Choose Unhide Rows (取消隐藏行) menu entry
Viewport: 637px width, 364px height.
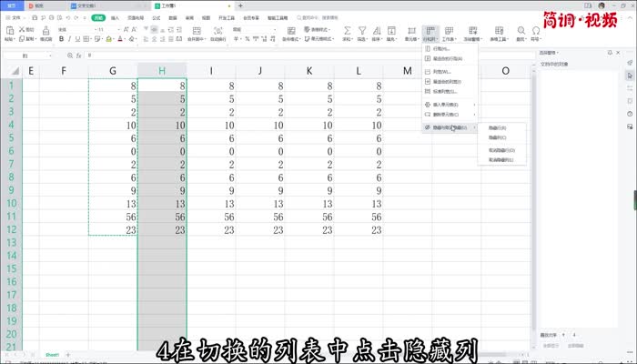(x=500, y=149)
